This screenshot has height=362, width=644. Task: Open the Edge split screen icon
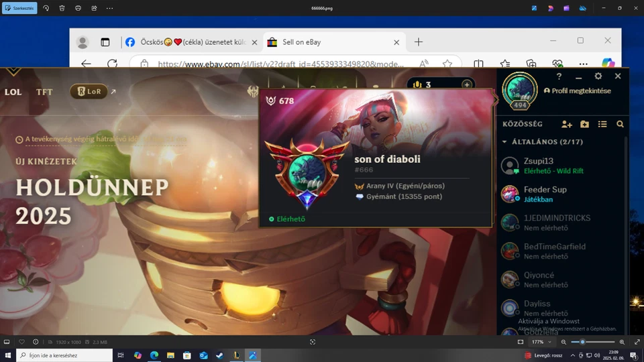click(478, 64)
